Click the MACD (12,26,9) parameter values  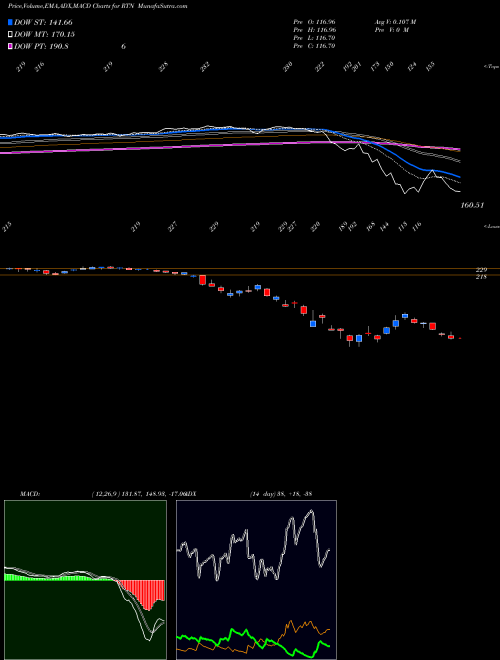click(x=138, y=494)
